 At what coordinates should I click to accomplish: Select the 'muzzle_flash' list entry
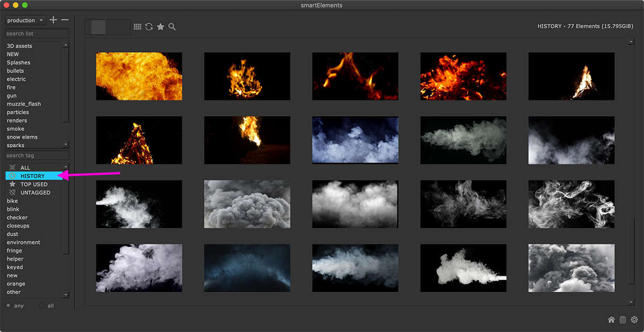[24, 104]
